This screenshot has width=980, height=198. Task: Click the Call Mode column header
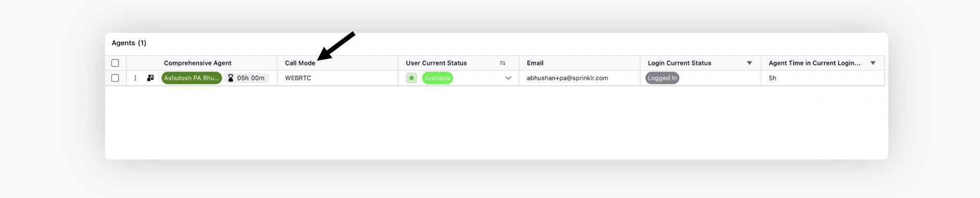click(300, 63)
